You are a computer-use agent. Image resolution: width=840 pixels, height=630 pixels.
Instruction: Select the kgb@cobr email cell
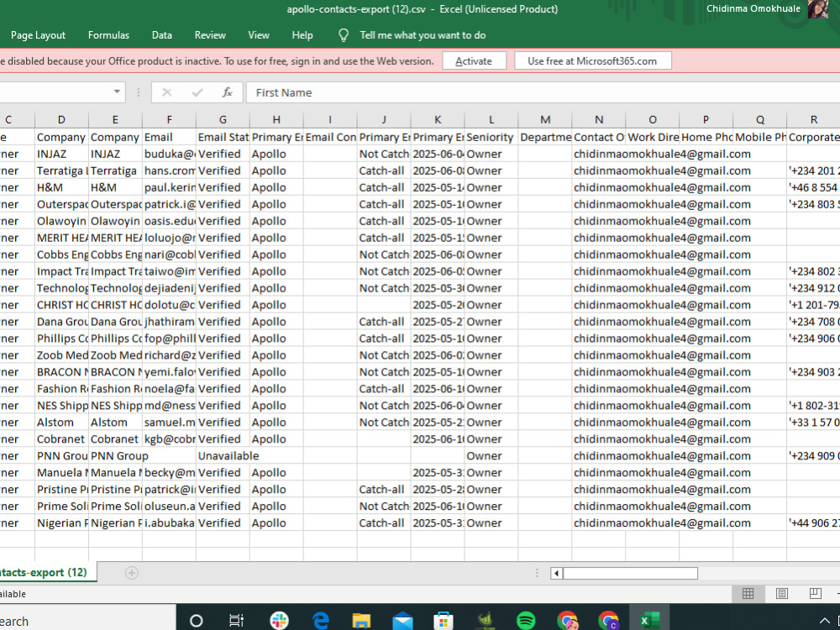point(170,439)
